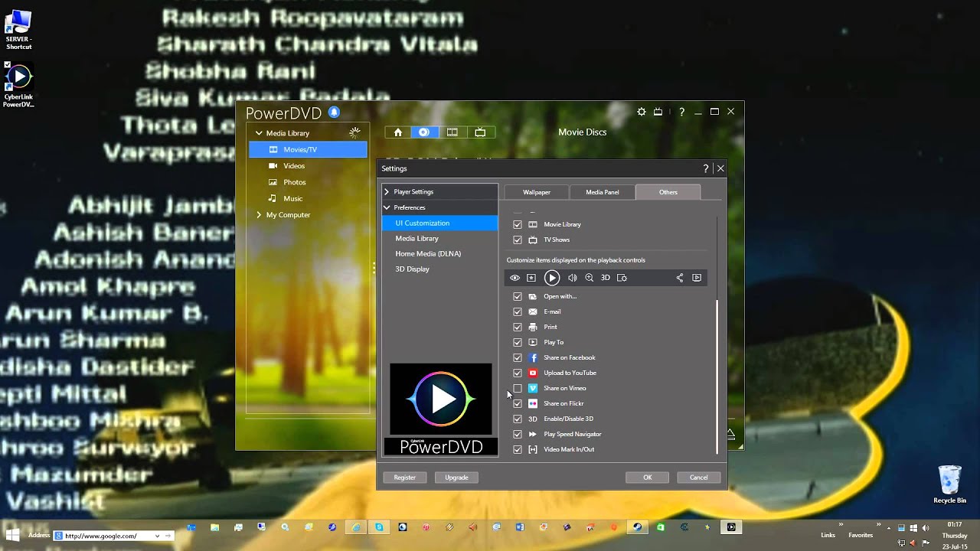The height and width of the screenshot is (551, 980).
Task: Show hidden system tray icons arrow
Action: [890, 528]
